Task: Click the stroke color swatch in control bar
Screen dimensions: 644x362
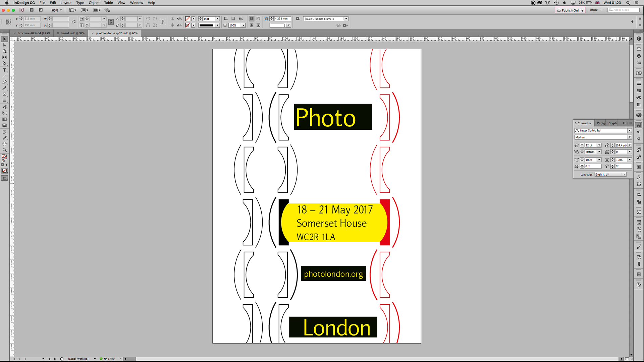Action: 188,25
